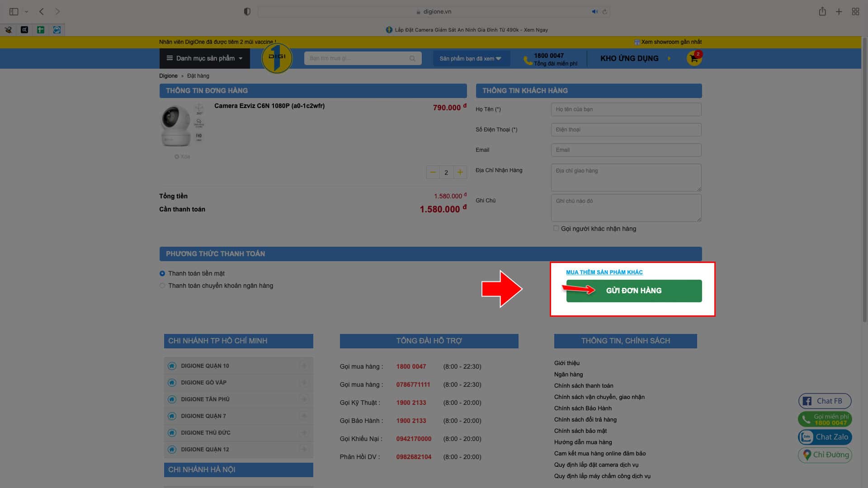Click the Họ tên của bạn field
This screenshot has height=488, width=868.
(x=626, y=109)
